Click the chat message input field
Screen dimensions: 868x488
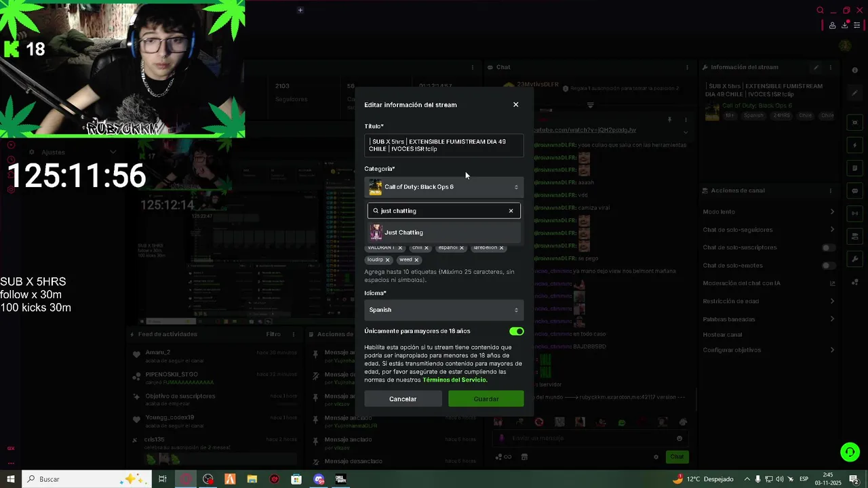(590, 439)
